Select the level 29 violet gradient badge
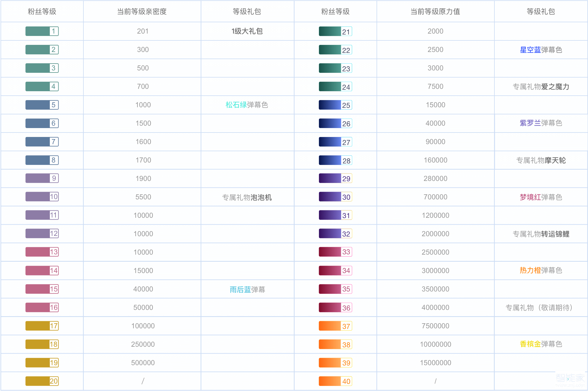Screen dimensions: 588x391 point(335,178)
